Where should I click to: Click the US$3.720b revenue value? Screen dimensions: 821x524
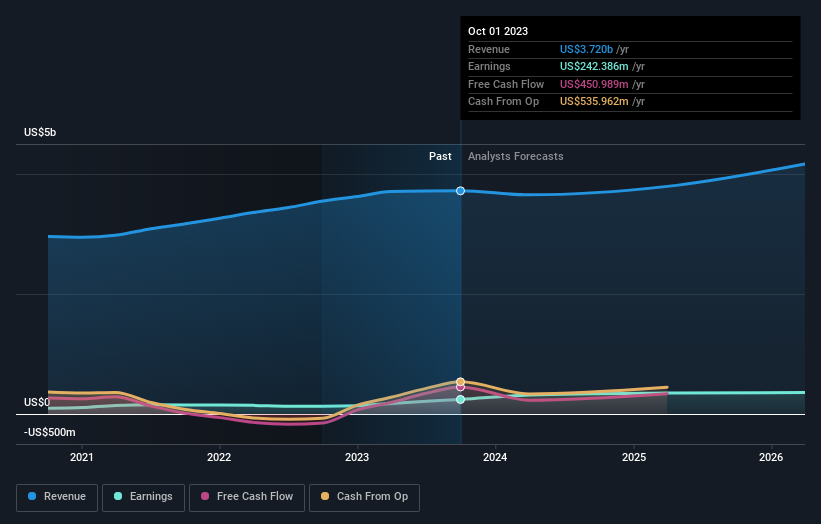tap(586, 49)
